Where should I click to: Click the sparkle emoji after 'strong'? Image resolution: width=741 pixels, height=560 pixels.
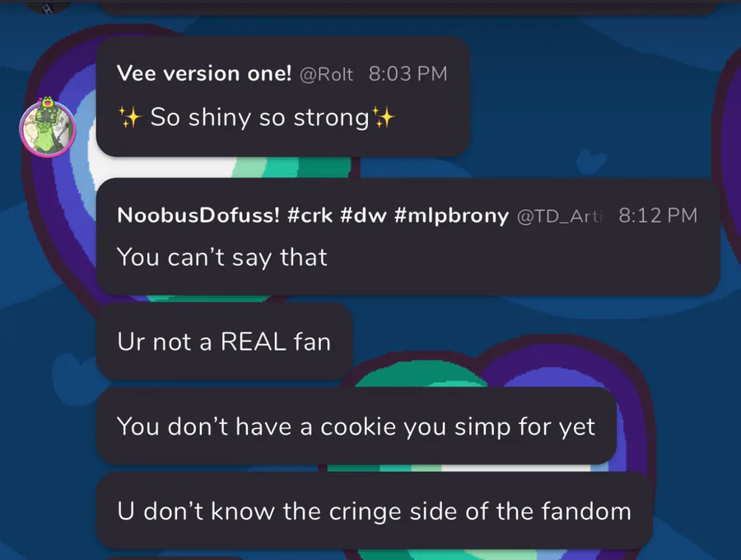point(383,117)
